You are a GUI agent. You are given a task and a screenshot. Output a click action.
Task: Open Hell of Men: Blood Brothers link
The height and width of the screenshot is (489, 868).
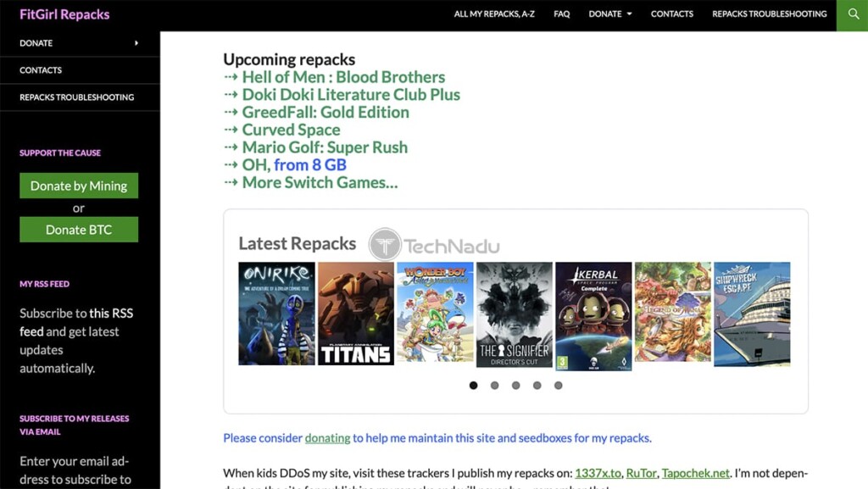[343, 77]
